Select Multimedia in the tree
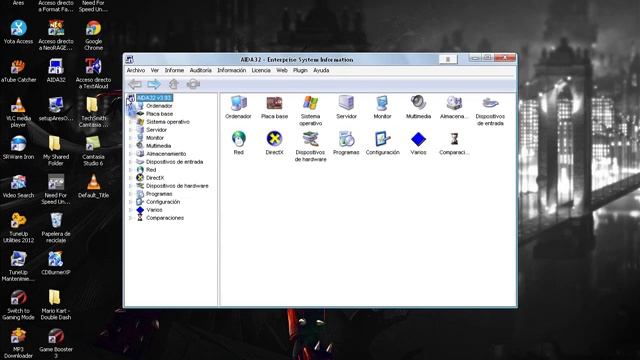 pyautogui.click(x=158, y=146)
